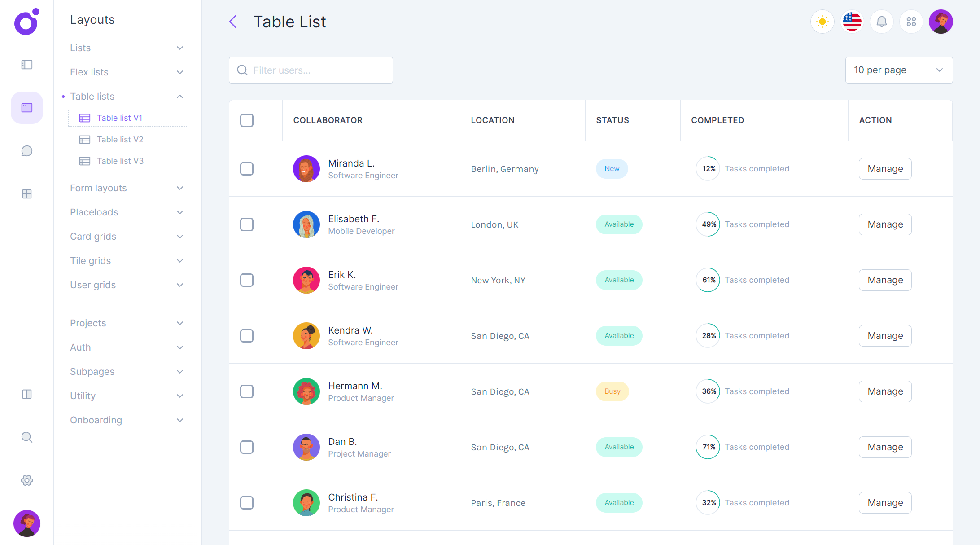Select the layouts panel icon in the sidebar
Image resolution: width=980 pixels, height=545 pixels.
pos(26,107)
